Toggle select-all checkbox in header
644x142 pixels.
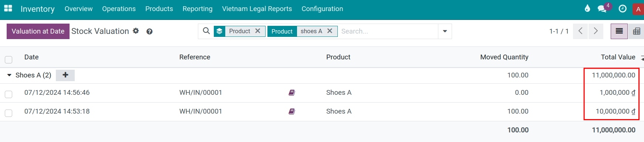[9, 59]
